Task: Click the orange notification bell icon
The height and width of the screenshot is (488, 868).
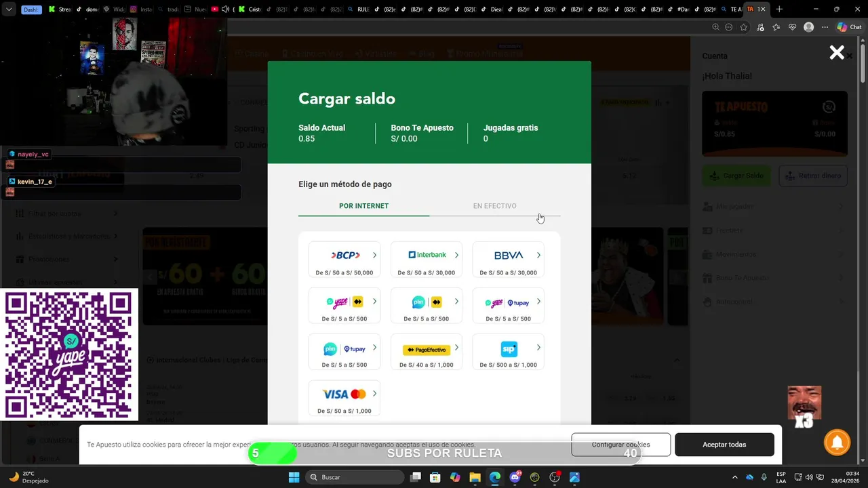Action: [x=837, y=443]
